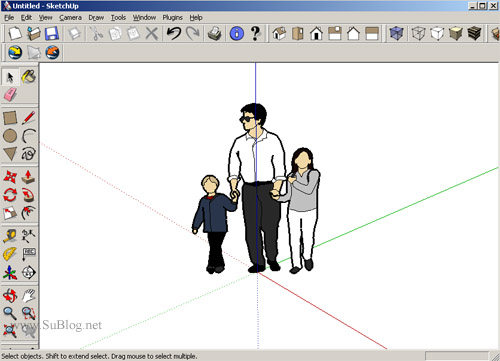The image size is (500, 361).
Task: Activate the Orbit camera tool
Action: [x=10, y=295]
